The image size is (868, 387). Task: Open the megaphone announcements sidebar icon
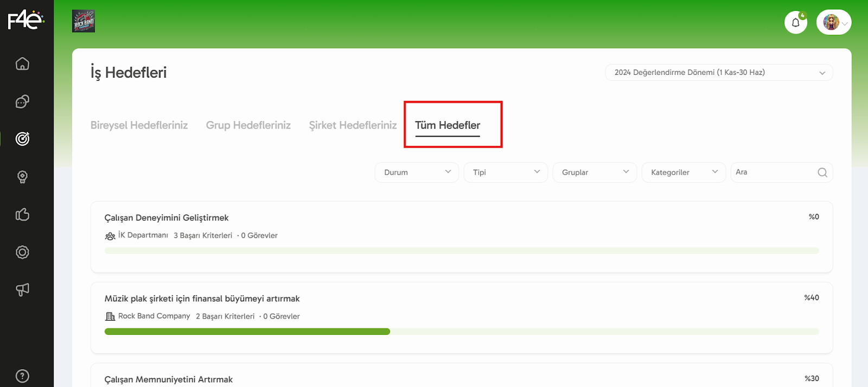coord(22,290)
